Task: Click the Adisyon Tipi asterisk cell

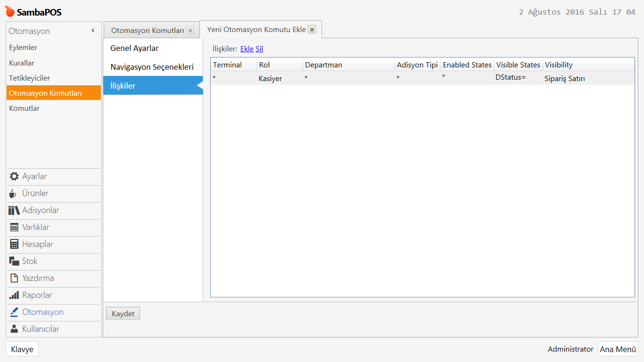Action: tap(418, 78)
